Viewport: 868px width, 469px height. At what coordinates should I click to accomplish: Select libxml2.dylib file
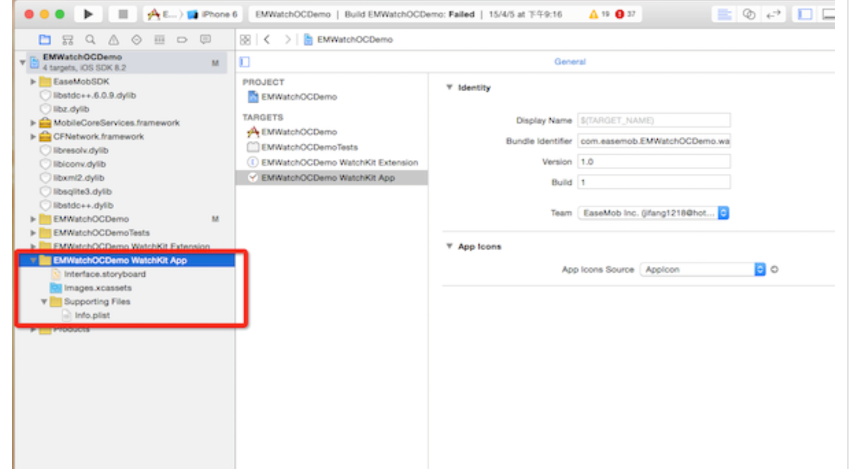pos(78,178)
